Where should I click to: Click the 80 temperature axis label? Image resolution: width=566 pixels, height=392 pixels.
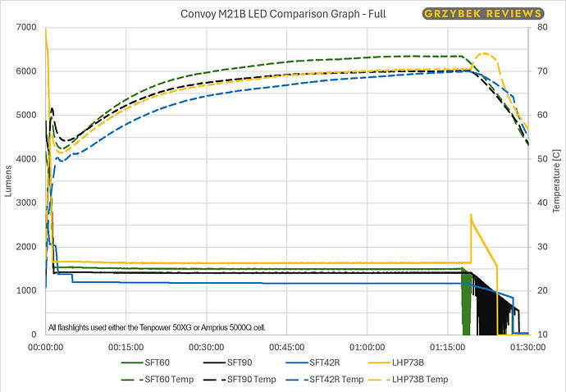[x=542, y=27]
